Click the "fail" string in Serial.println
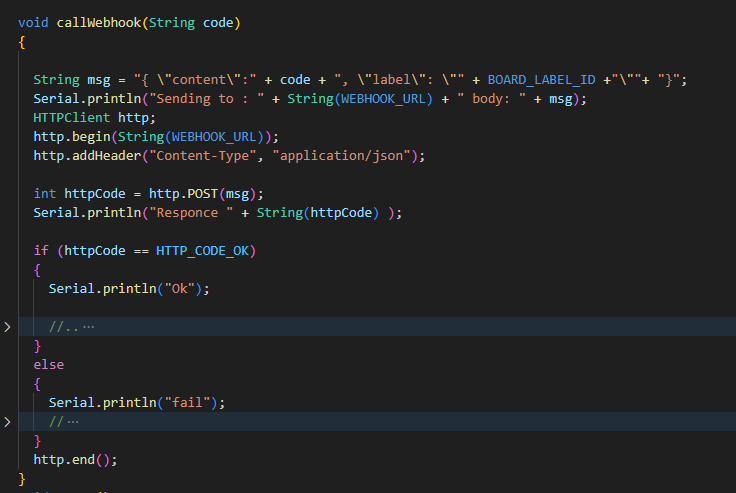The image size is (736, 493). pyautogui.click(x=187, y=402)
